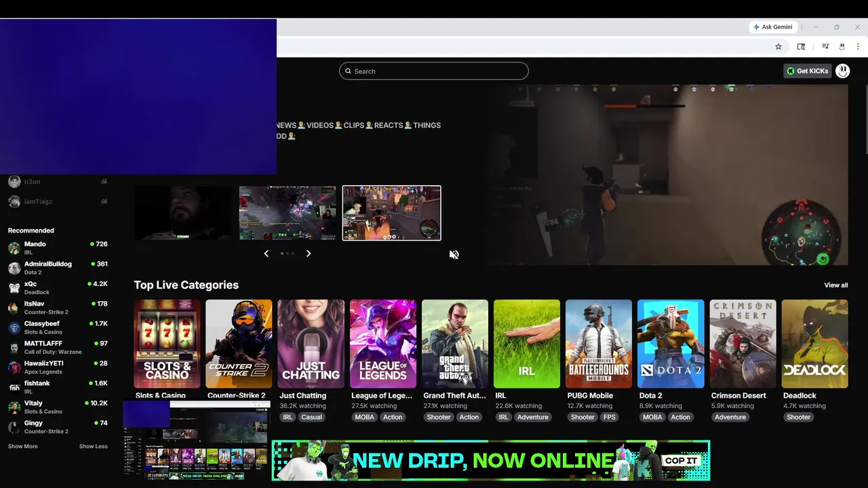The image size is (868, 488).
Task: Open the Counter-Strike 2 category card
Action: 239,344
